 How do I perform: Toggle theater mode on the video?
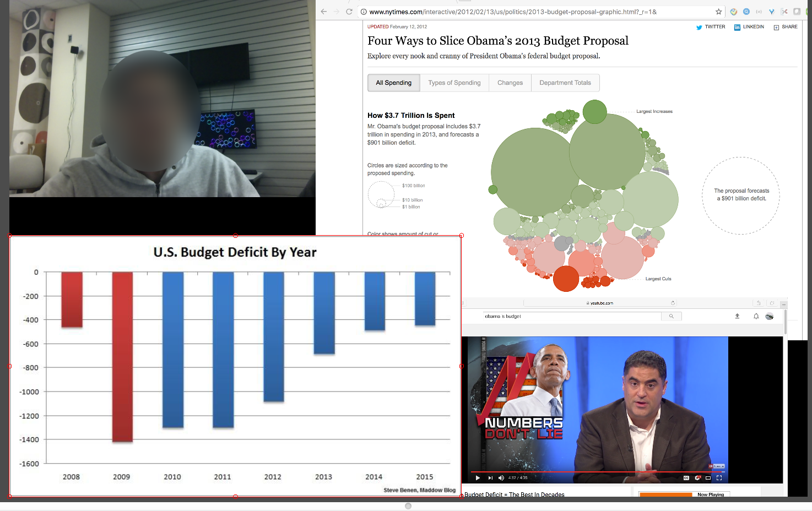point(708,478)
